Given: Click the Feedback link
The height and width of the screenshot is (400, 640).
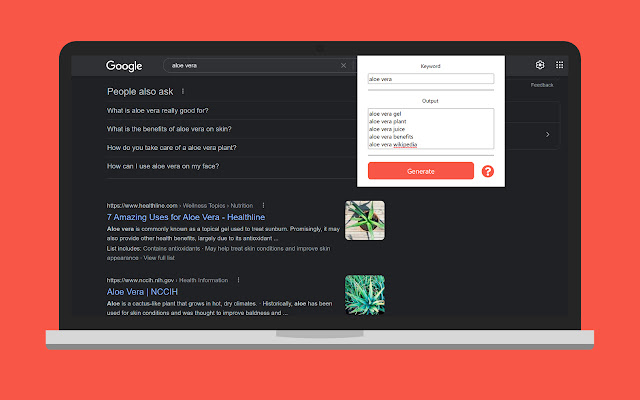Looking at the screenshot, I should (542, 85).
